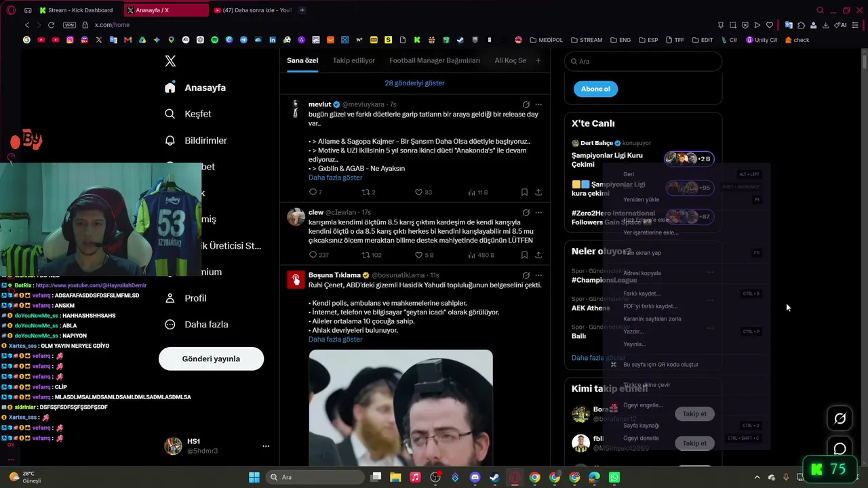Open the floating Grok button
The image size is (868, 488).
[x=840, y=419]
